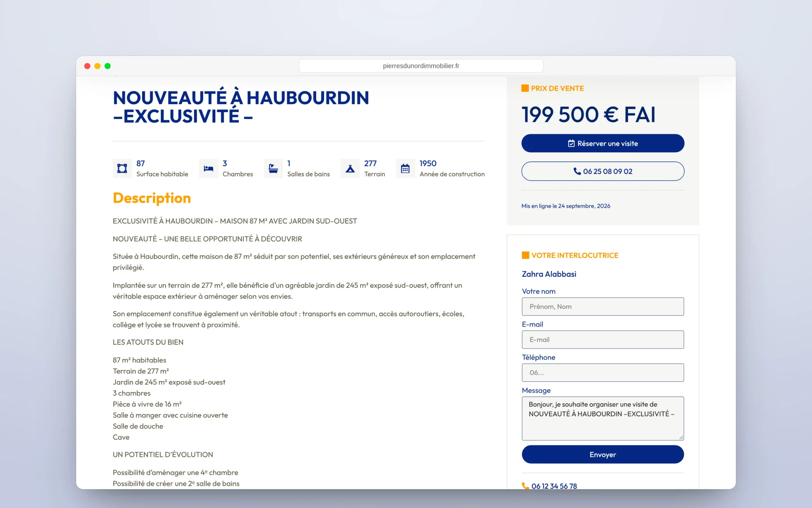
Task: Submit the contact form with Envoyer
Action: point(603,455)
